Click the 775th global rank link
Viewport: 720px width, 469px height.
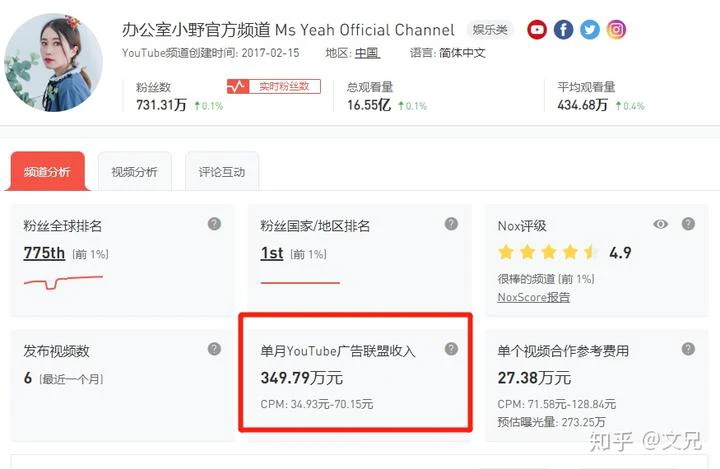click(44, 253)
